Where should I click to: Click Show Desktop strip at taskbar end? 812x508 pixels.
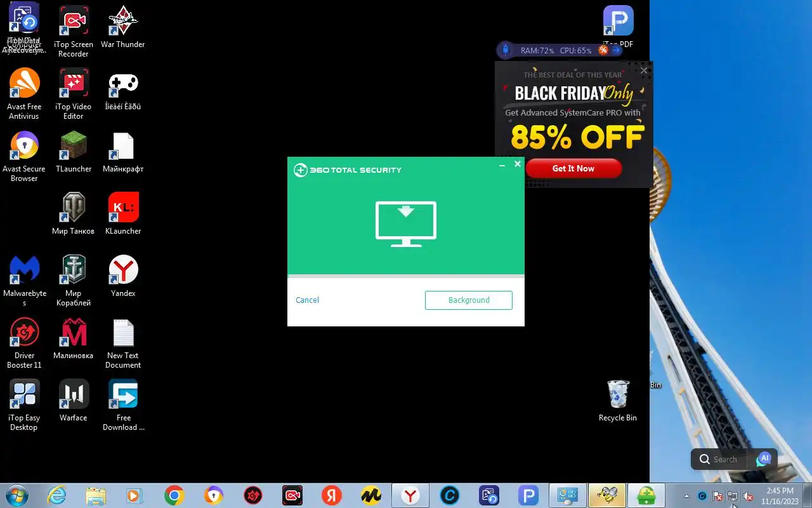pos(807,495)
